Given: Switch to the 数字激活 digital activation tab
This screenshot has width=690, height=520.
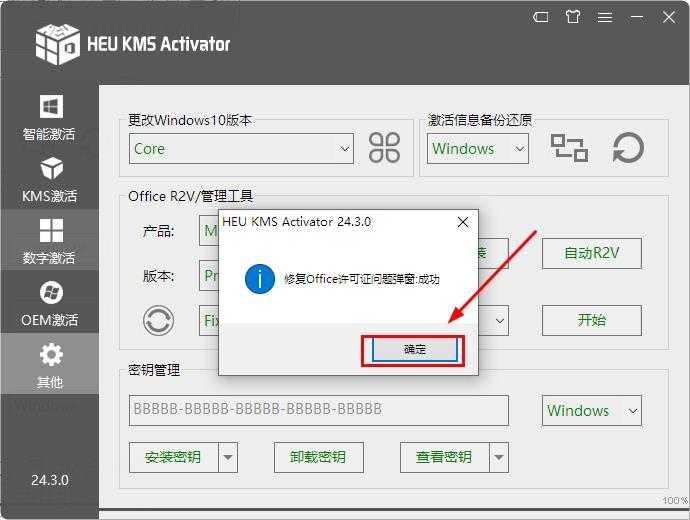Looking at the screenshot, I should tap(49, 240).
